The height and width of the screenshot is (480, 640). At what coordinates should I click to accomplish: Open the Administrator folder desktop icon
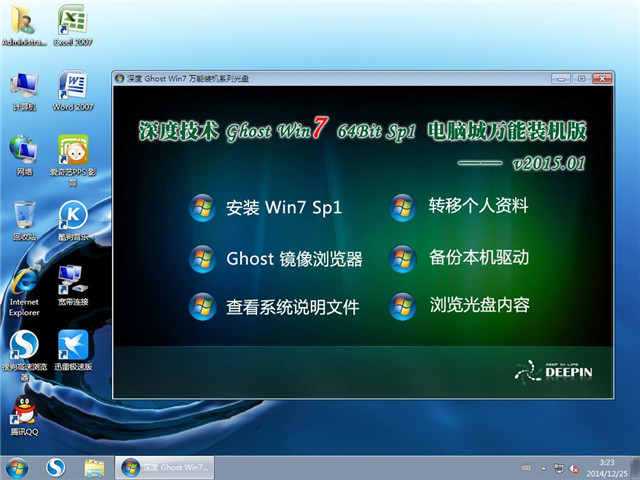[x=24, y=25]
